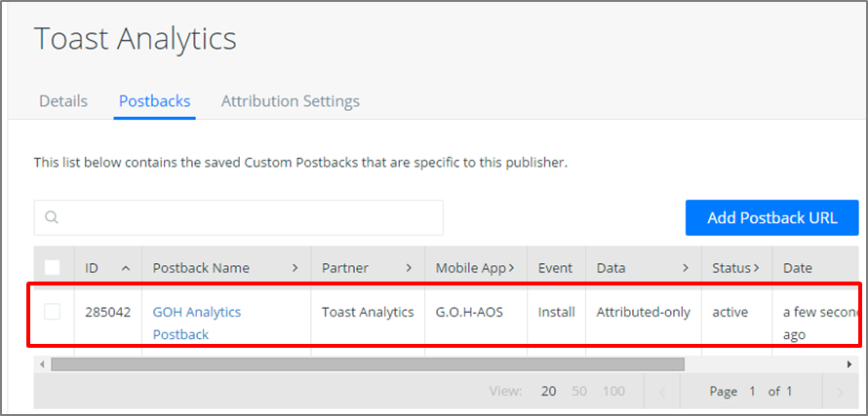Select the Postbacks tab
Image resolution: width=868 pixels, height=416 pixels.
[155, 101]
